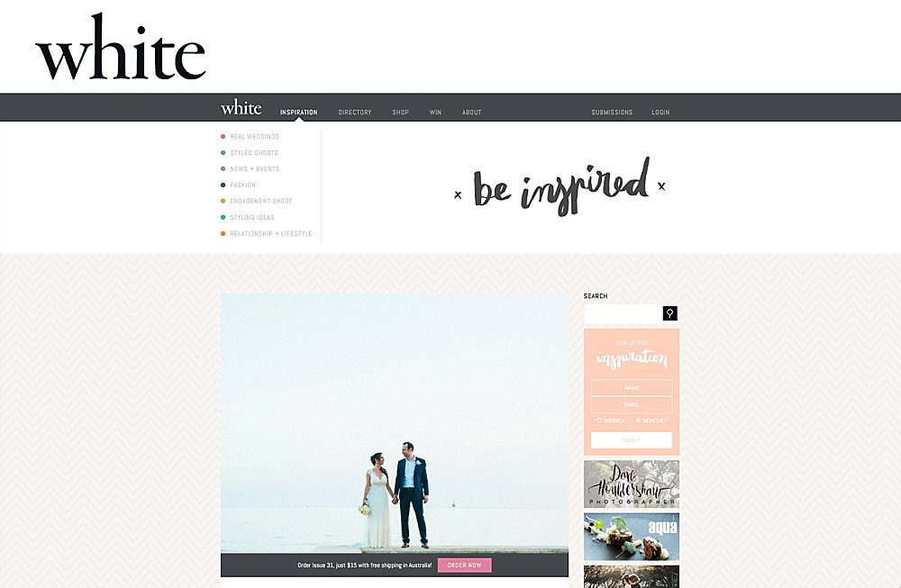Click the search magnifier icon button

(669, 313)
